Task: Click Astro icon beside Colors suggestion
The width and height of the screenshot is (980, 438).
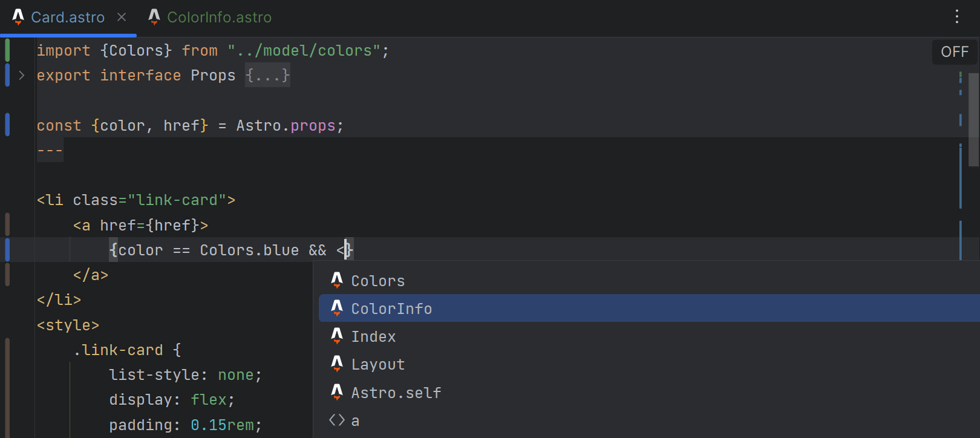Action: pos(337,280)
